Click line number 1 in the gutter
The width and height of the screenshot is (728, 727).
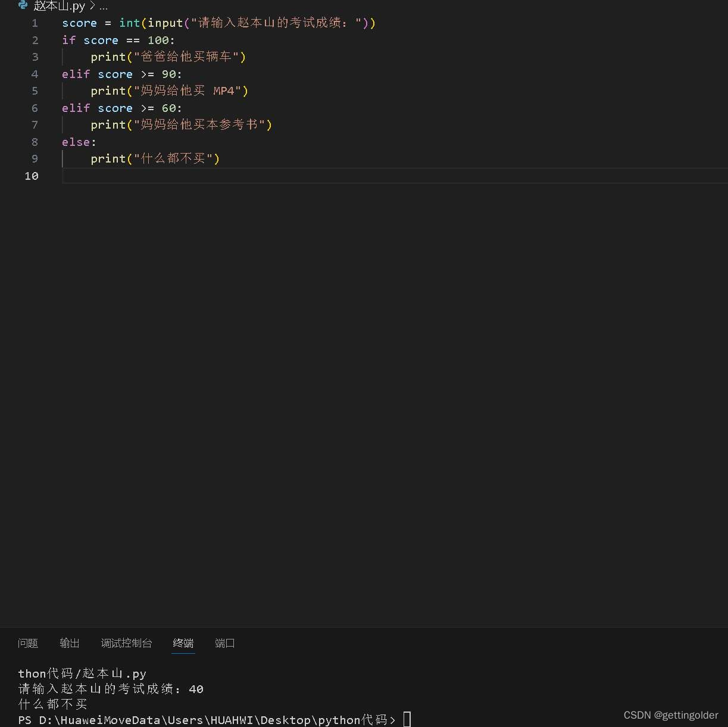[x=34, y=23]
